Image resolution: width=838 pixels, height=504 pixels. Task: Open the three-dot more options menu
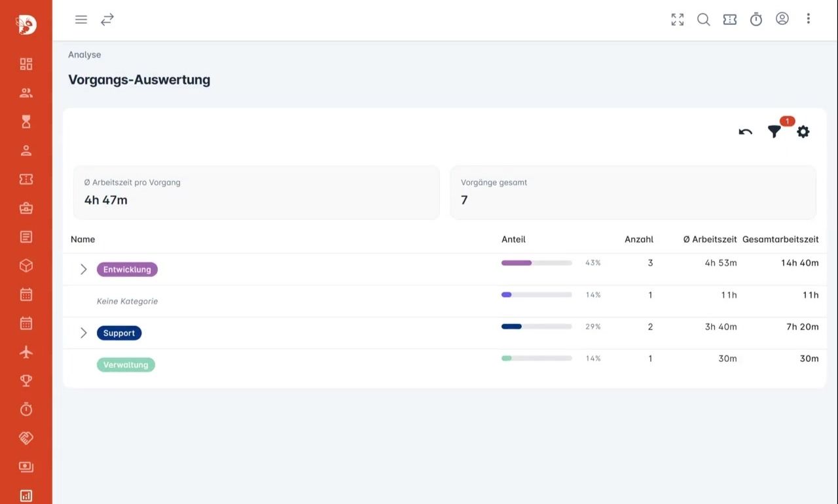(808, 19)
